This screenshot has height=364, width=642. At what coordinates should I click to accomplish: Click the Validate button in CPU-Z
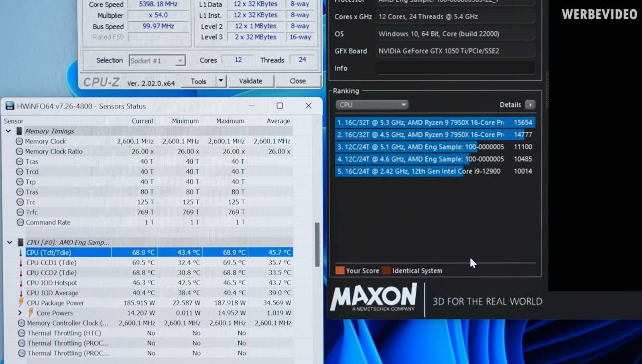tap(251, 81)
